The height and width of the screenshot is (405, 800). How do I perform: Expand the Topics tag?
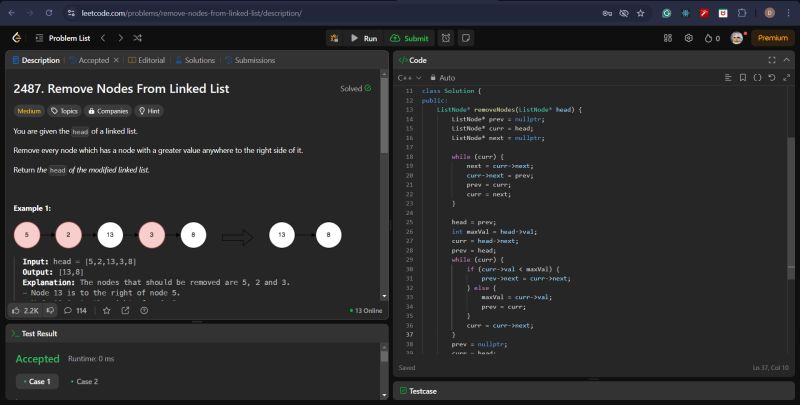65,111
